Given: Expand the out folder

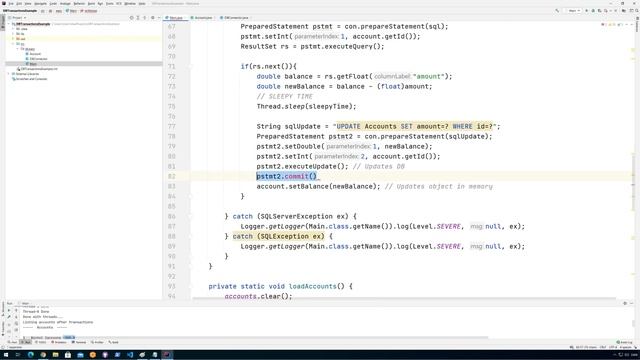Looking at the screenshot, I should click(x=13, y=39).
